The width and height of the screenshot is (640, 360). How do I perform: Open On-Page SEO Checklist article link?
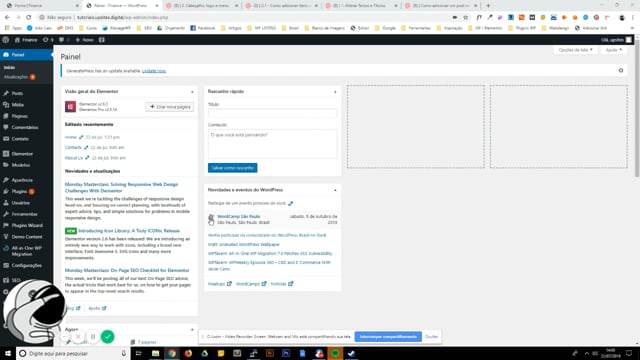click(127, 270)
